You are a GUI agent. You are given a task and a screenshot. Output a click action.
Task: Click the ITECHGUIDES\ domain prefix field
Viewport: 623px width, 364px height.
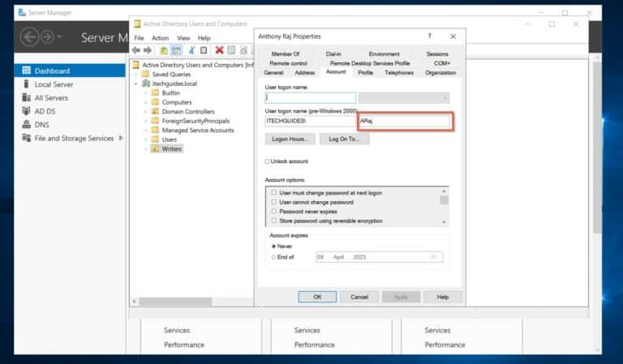coord(311,121)
